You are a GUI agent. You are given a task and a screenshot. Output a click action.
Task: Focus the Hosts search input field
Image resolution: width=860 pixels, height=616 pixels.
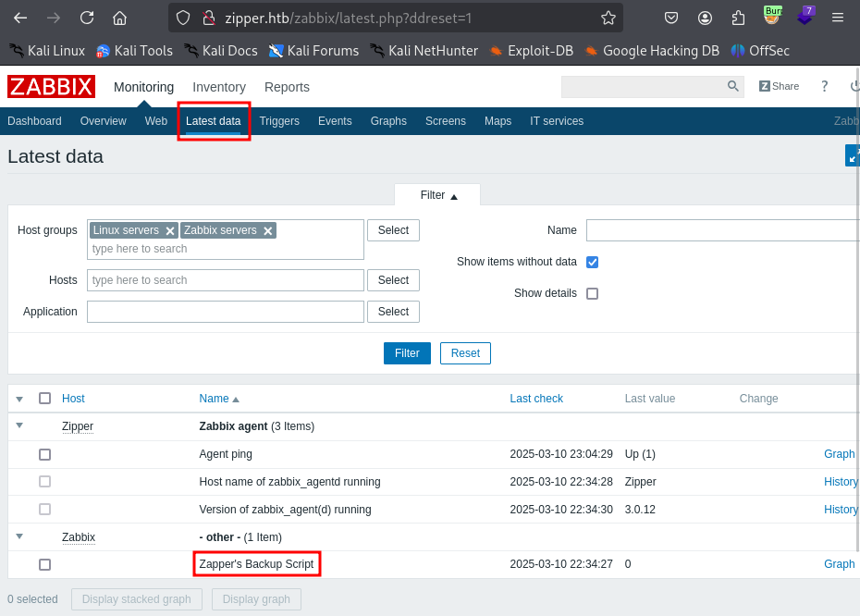226,280
